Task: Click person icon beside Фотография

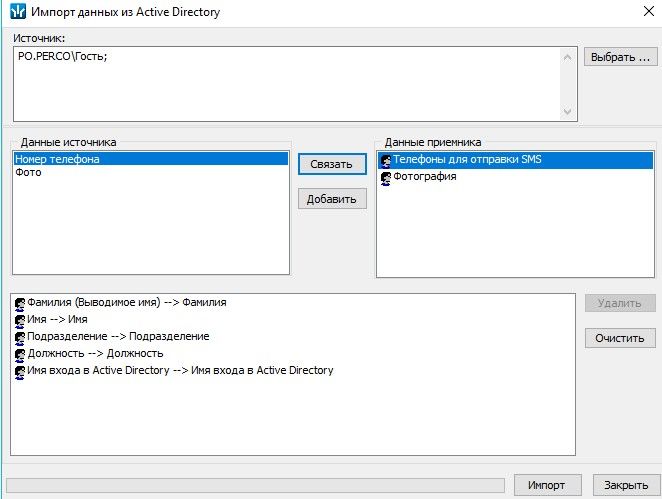Action: [386, 177]
